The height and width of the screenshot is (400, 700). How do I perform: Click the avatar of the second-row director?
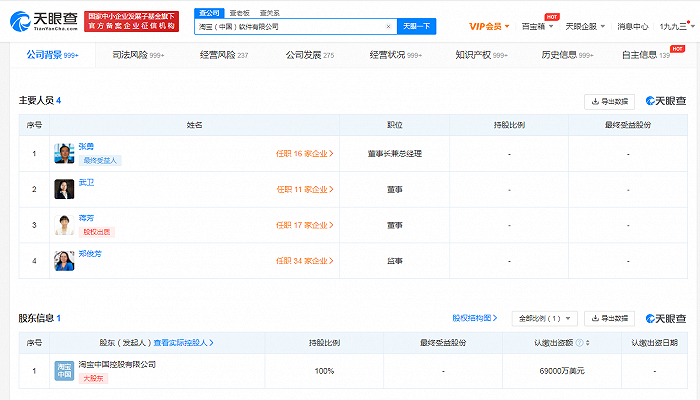pyautogui.click(x=64, y=189)
